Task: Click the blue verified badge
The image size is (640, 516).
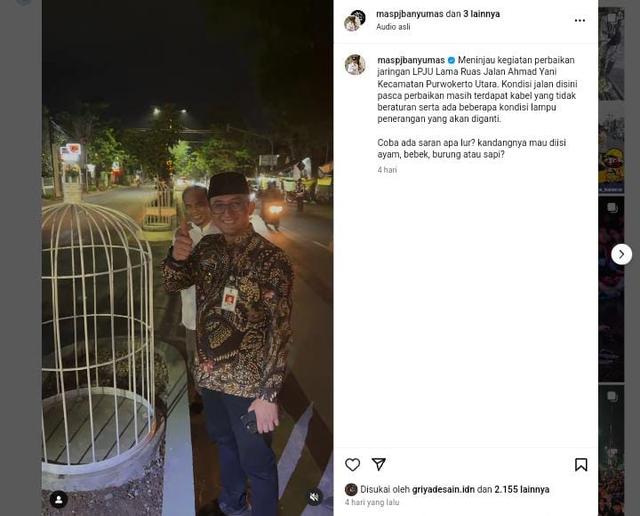Action: click(451, 60)
